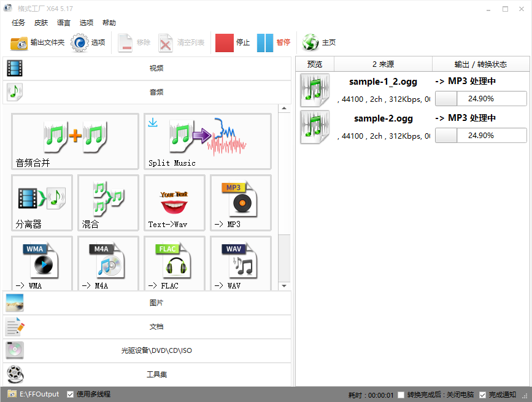This screenshot has height=402, width=532.
Task: Open the 混合 audio mix tool
Action: click(x=108, y=203)
